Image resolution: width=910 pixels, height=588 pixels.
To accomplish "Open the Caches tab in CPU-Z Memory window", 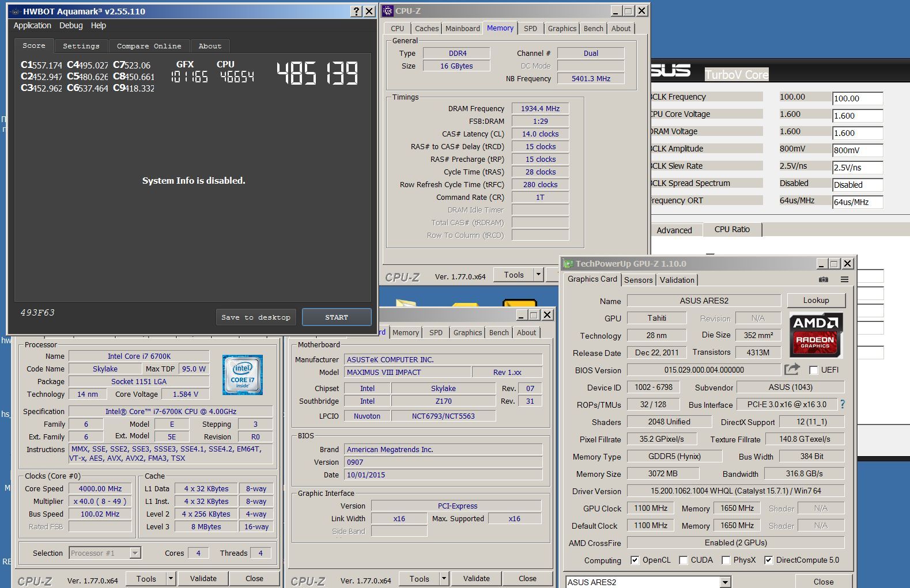I will pos(426,28).
